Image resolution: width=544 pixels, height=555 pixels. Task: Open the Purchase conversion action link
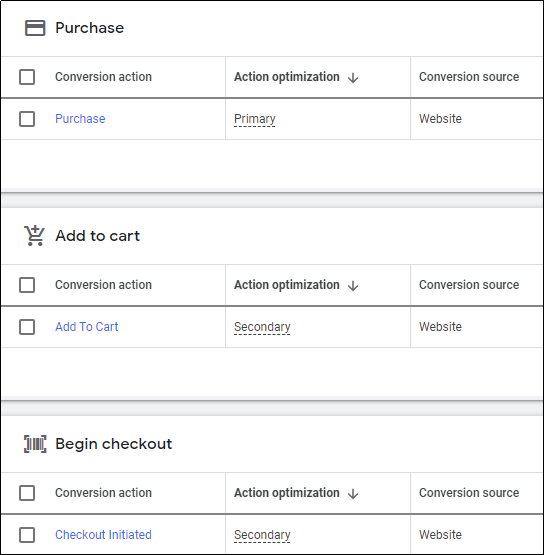point(80,119)
